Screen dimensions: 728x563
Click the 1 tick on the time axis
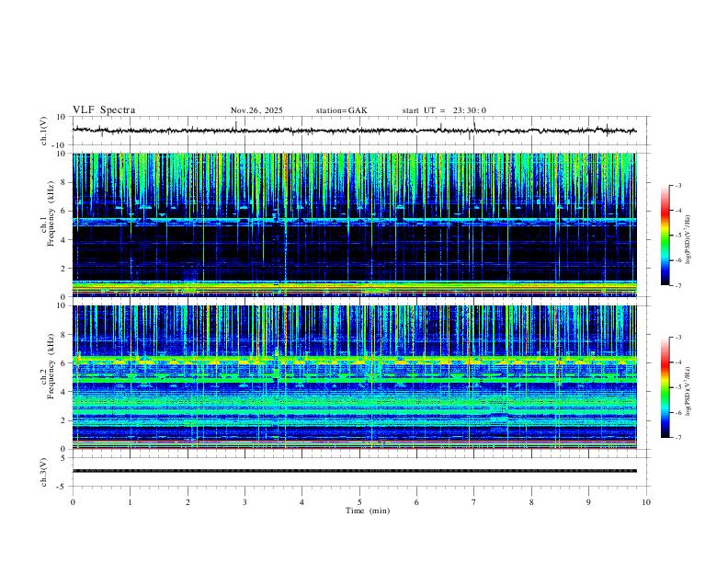point(130,502)
